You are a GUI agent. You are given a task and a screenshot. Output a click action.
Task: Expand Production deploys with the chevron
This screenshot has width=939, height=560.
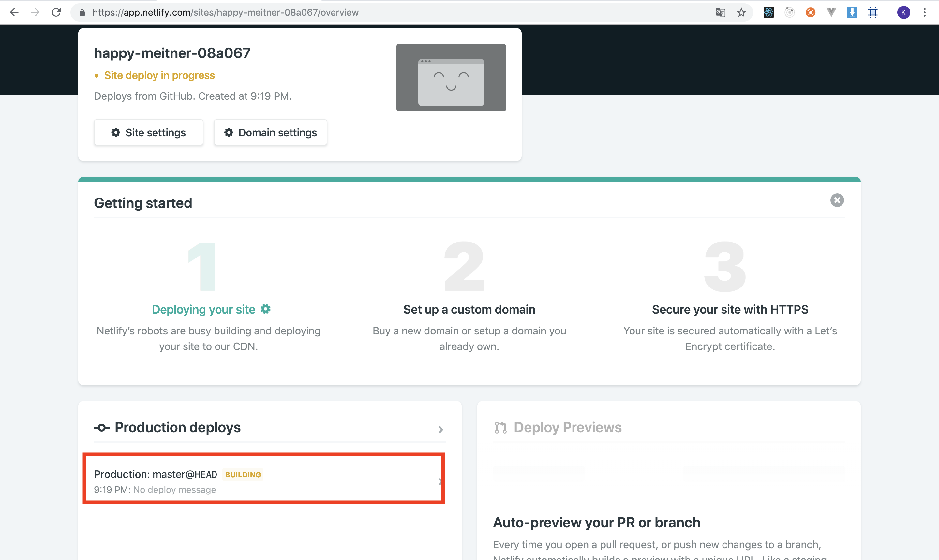[440, 429]
